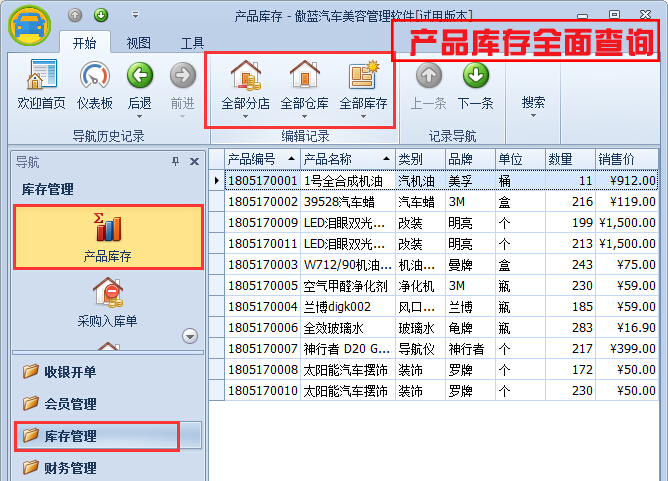Close the 导航 side panel
The width and height of the screenshot is (668, 481).
pyautogui.click(x=194, y=162)
